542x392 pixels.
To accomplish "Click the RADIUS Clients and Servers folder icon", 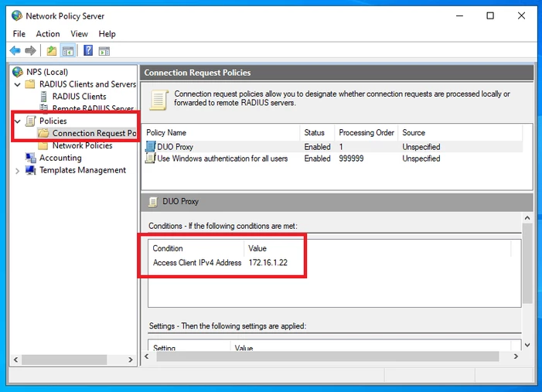I will tap(30, 84).
